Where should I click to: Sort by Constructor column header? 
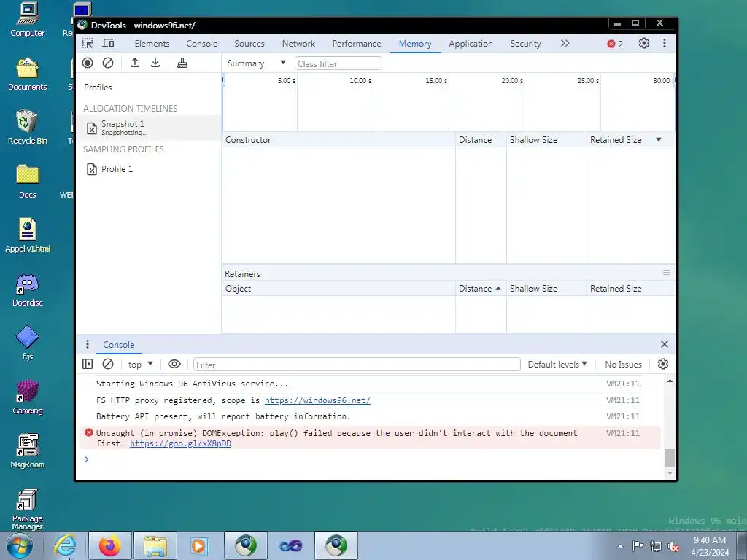coord(338,140)
